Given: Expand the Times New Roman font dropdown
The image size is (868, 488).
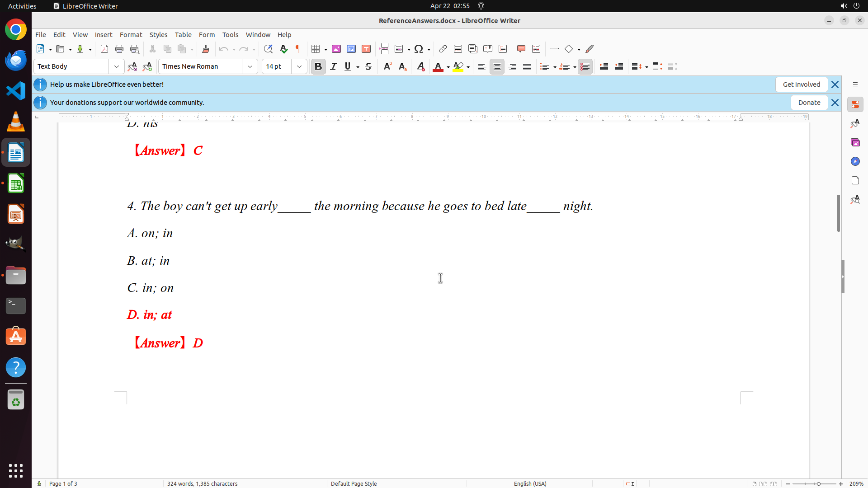Looking at the screenshot, I should point(250,66).
